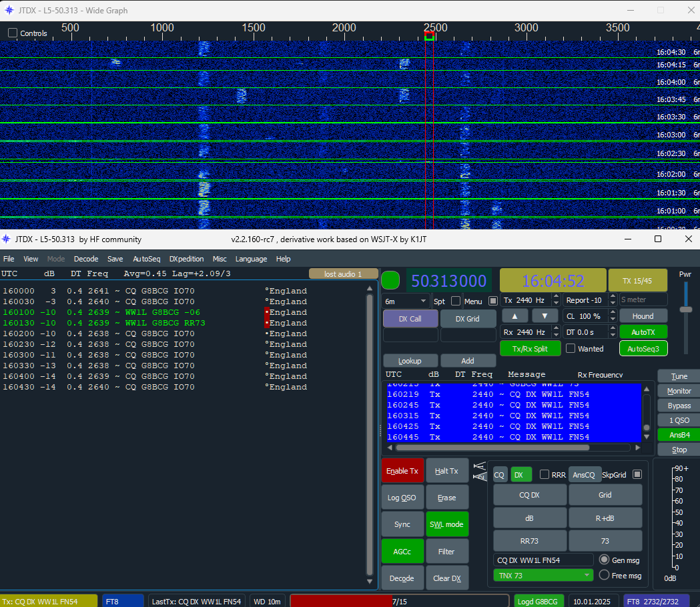
Task: Click the band activity vertical scrollbar
Action: pyautogui.click(x=369, y=435)
